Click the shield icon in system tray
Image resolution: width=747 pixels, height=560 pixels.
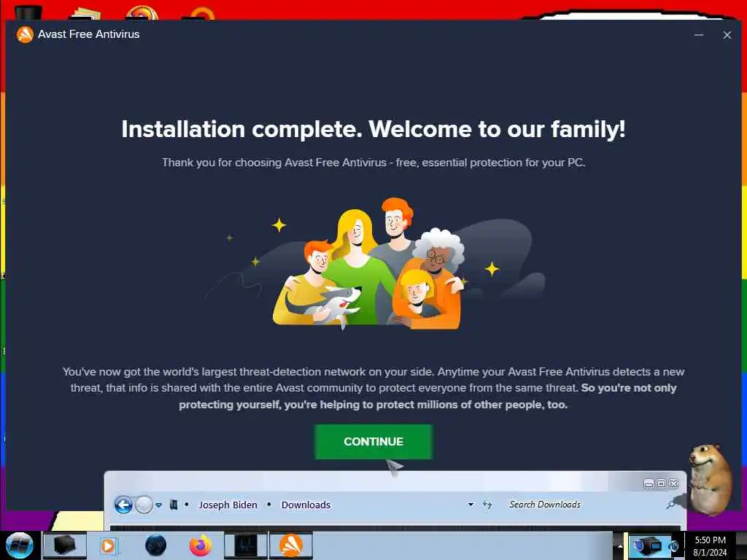point(638,545)
